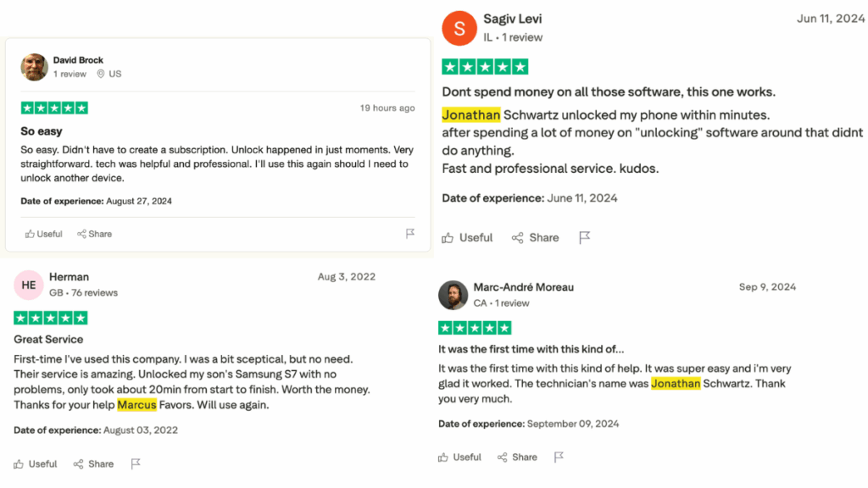Flag Sagiv Levi's review

pyautogui.click(x=585, y=238)
